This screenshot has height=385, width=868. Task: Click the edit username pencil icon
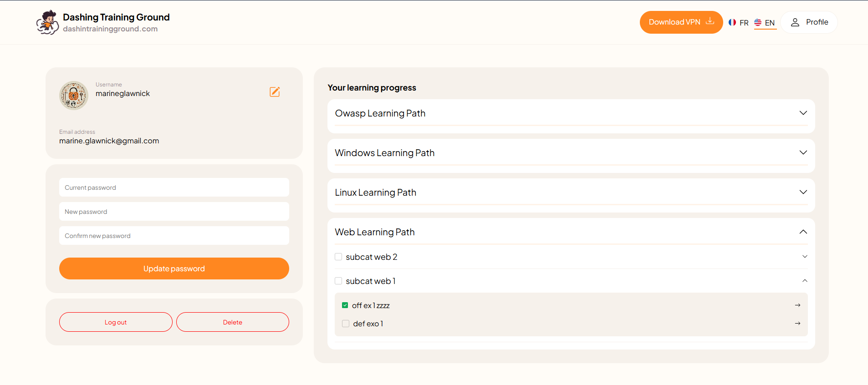[275, 92]
